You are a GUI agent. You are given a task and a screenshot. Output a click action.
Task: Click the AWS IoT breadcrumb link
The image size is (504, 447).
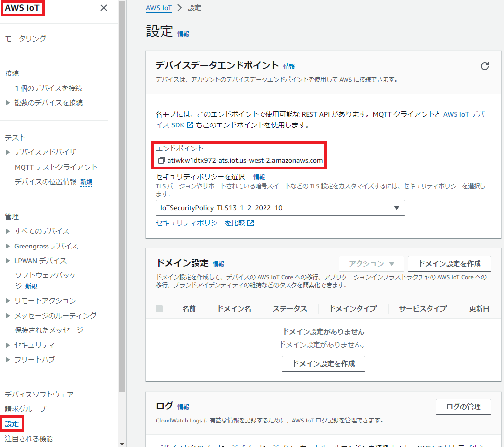tap(159, 8)
